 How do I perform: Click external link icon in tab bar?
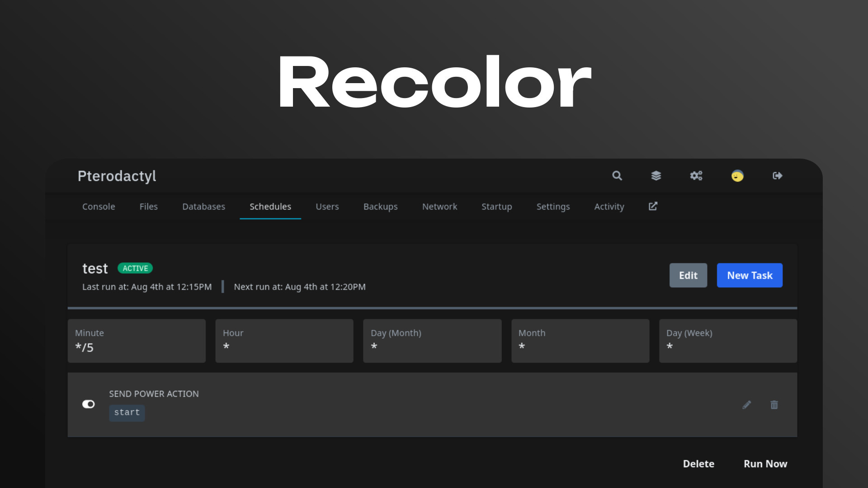(653, 206)
